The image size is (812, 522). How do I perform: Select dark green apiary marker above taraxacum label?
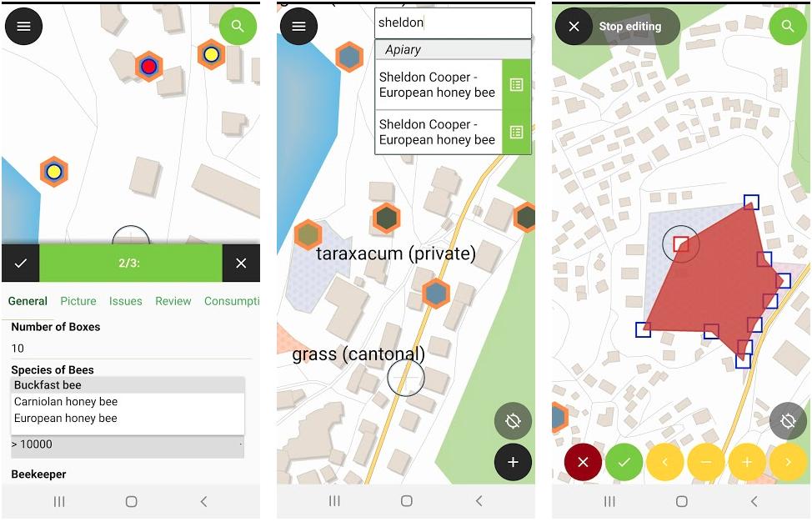(386, 218)
